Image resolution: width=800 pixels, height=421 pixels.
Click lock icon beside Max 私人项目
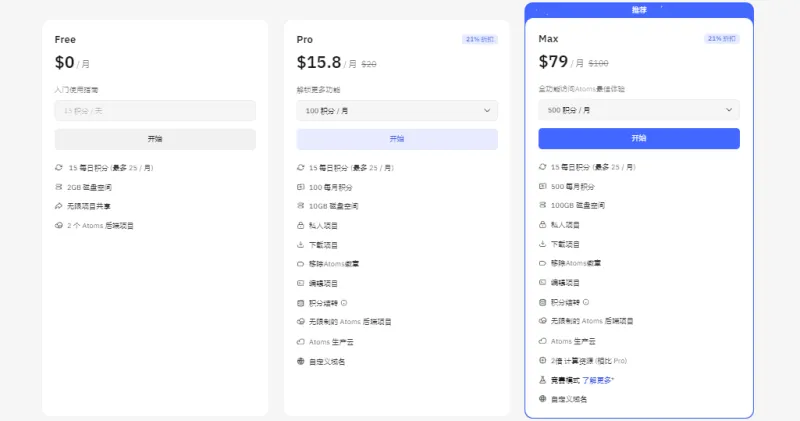coord(542,225)
